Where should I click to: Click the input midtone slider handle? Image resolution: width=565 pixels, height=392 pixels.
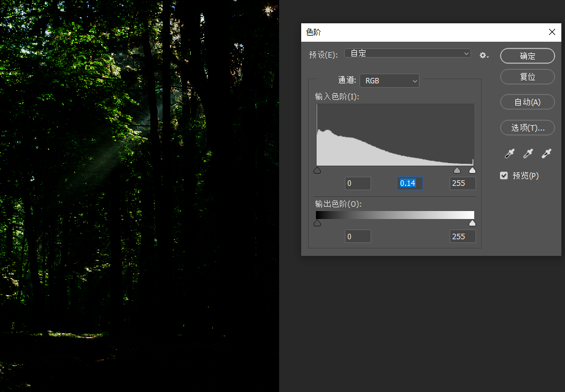(x=457, y=171)
